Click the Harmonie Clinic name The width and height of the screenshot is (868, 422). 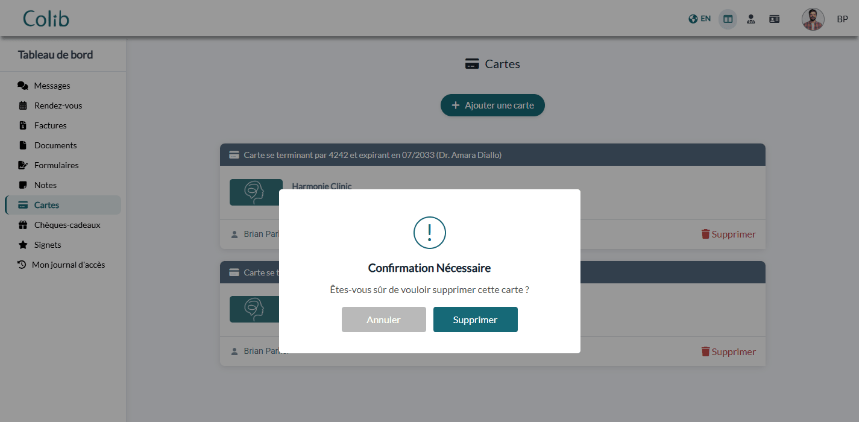coord(322,186)
